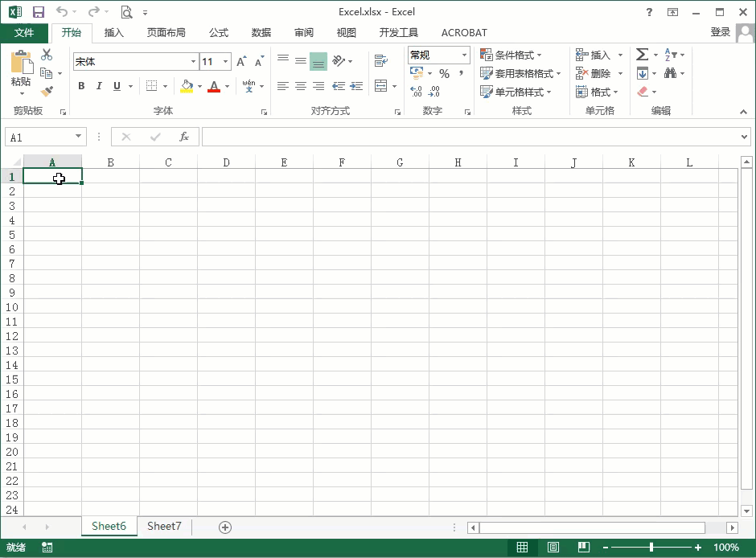This screenshot has height=558, width=756.
Task: Click the borders icon in font group
Action: tap(151, 86)
